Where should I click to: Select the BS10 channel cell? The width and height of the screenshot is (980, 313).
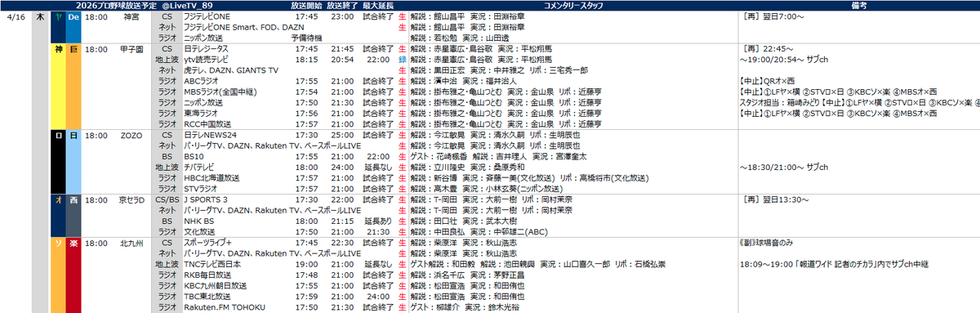pos(194,155)
